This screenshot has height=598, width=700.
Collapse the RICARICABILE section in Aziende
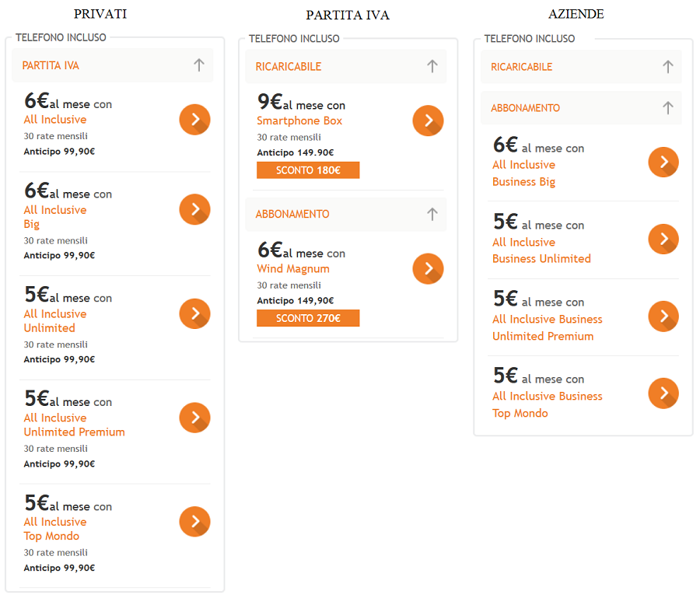pyautogui.click(x=668, y=67)
